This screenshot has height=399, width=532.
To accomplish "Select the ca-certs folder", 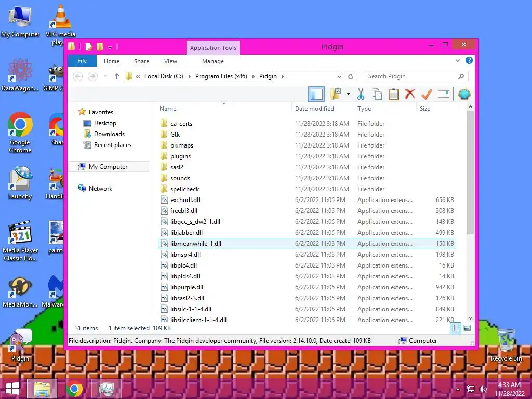I will 307,124.
